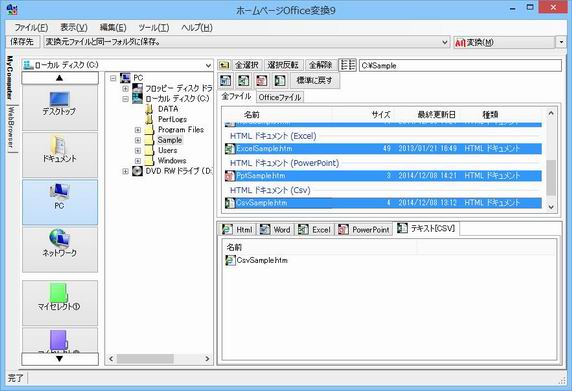Image resolution: width=572 pixels, height=391 pixels.
Task: Open the ツール(T) menu
Action: 154,27
